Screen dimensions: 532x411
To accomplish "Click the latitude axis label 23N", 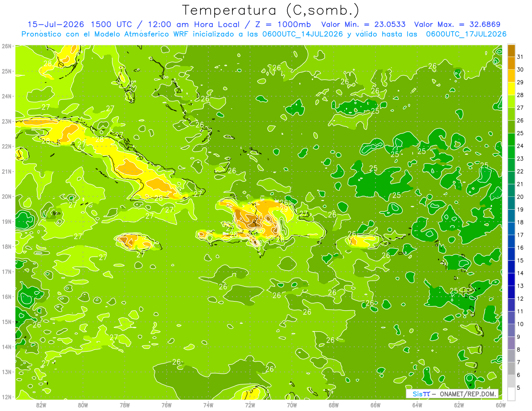I will pos(7,121).
